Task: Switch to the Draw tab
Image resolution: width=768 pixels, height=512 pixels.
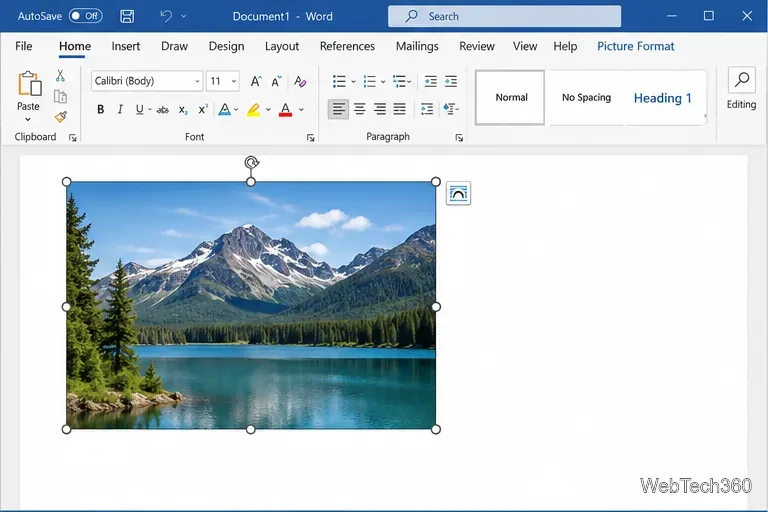Action: (174, 46)
